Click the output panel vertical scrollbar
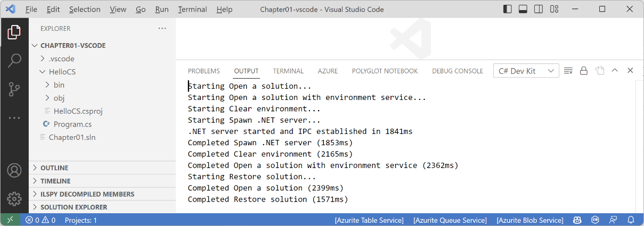Screen dimensions: 644x226 [640, 147]
